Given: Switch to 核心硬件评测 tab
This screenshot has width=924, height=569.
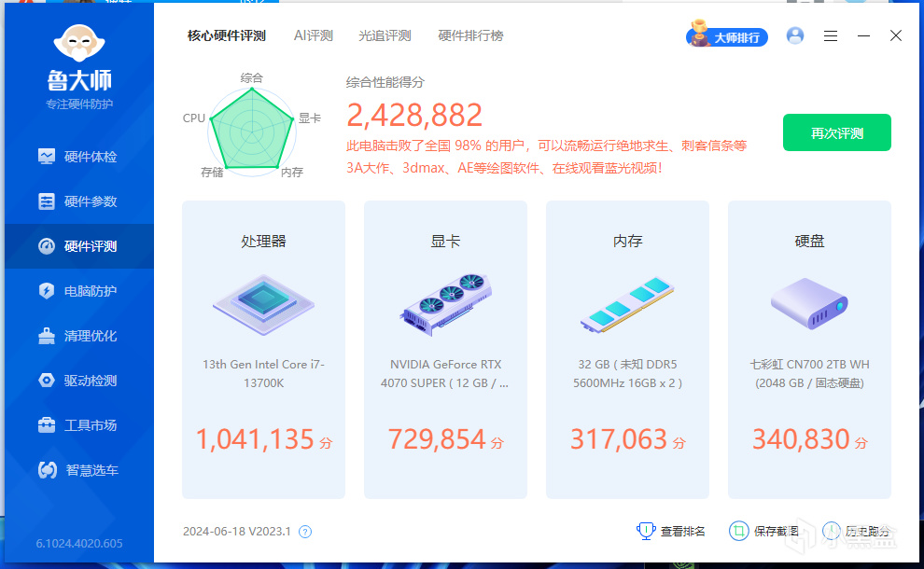Looking at the screenshot, I should (226, 36).
